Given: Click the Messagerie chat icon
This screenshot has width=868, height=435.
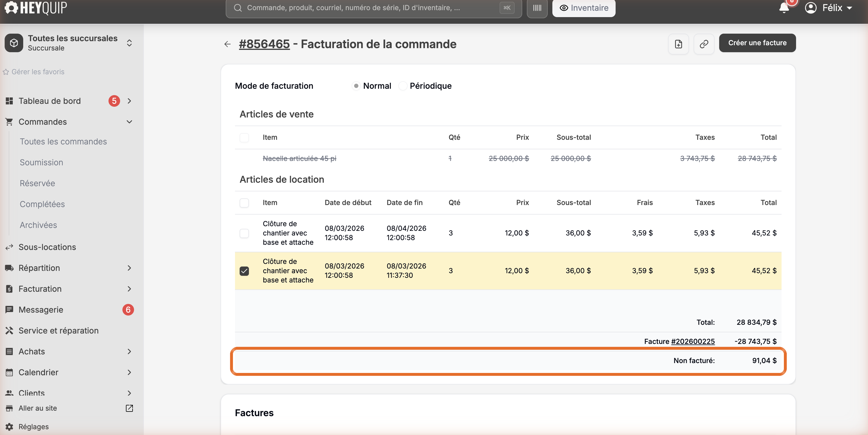Looking at the screenshot, I should click(x=10, y=310).
